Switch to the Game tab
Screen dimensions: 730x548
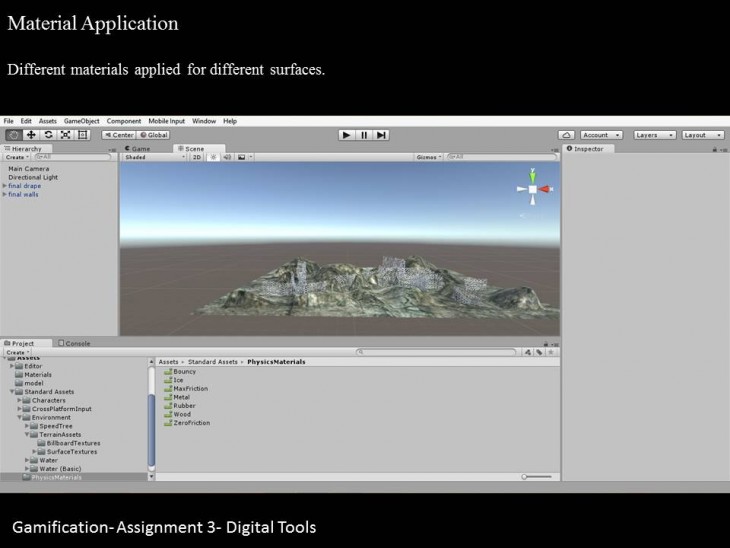139,148
